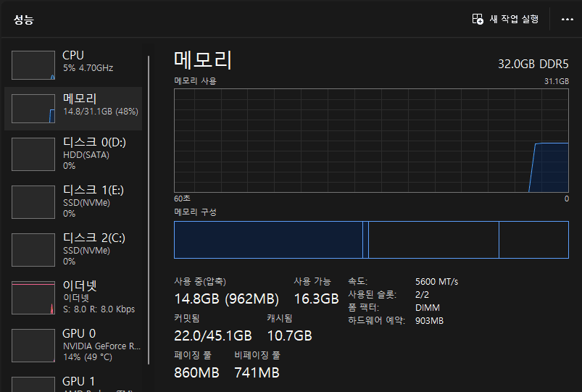
Task: Click the 31.1GB graph maximum label
Action: coord(557,81)
